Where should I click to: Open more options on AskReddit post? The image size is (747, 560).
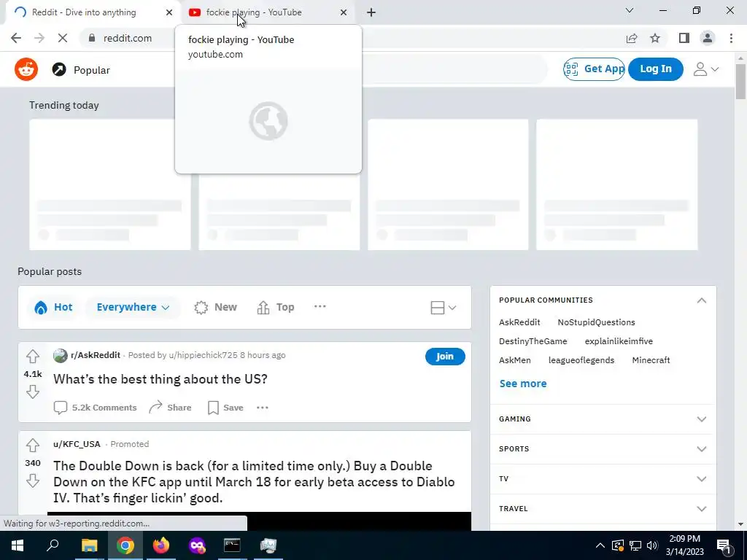tap(263, 408)
